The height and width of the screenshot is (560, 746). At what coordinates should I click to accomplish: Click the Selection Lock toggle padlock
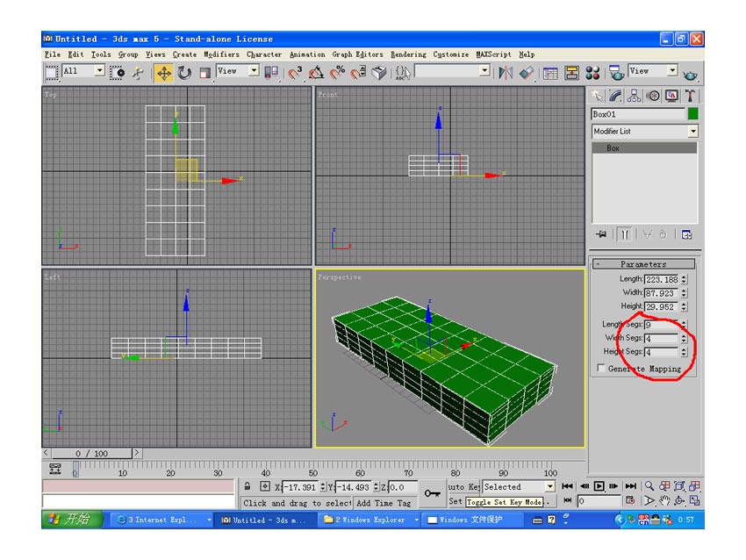coord(247,487)
